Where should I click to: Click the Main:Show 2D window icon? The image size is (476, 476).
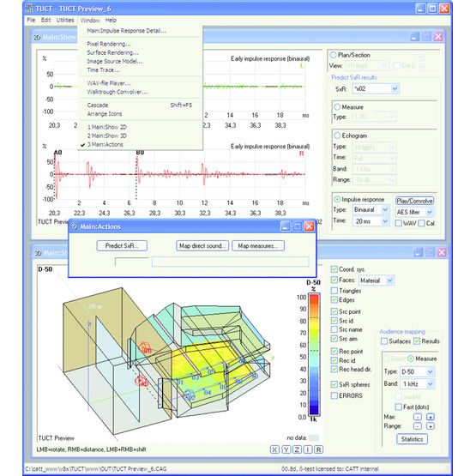point(37,38)
